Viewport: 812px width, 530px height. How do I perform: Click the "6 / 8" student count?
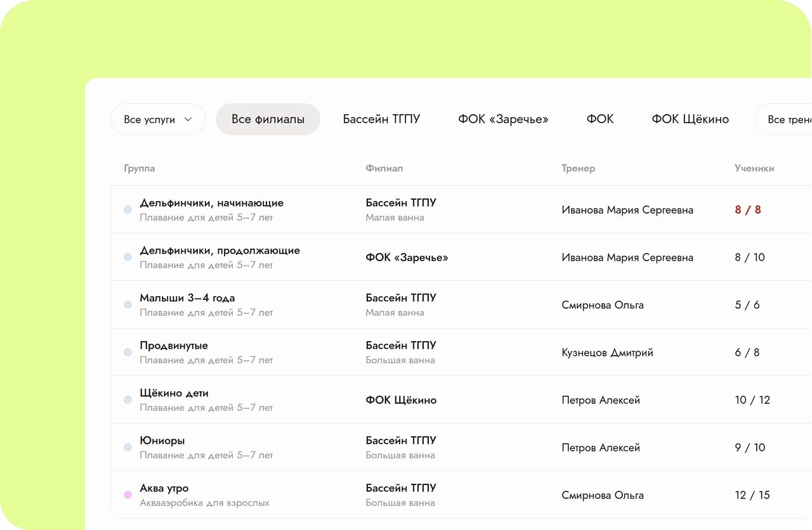click(x=747, y=352)
